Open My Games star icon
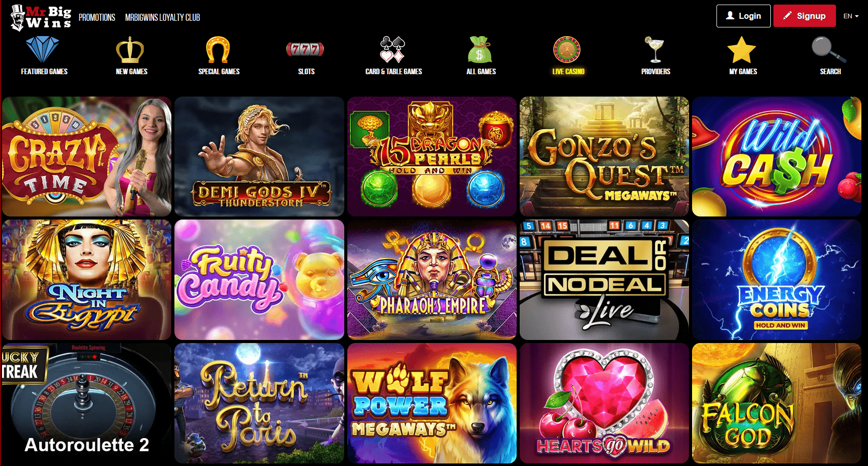Viewport: 868px width, 466px height. [742, 50]
